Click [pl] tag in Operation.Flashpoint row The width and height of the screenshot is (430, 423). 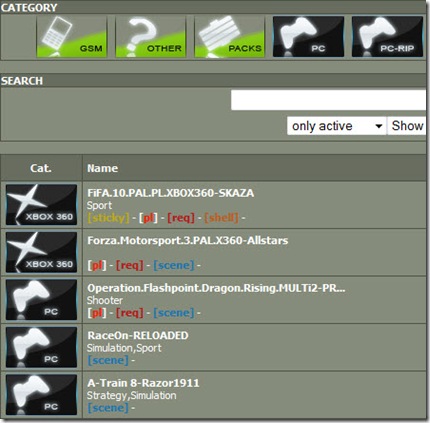tap(97, 313)
